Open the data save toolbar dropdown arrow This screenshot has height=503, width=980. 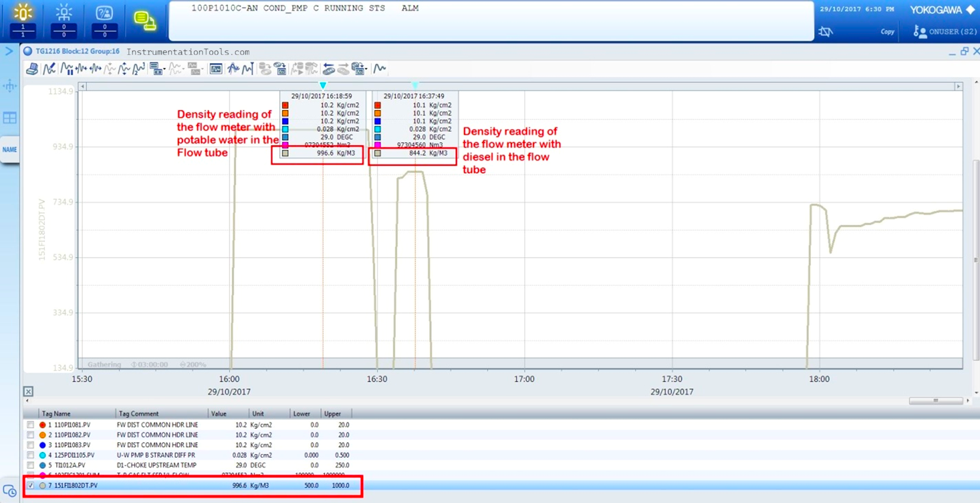click(x=366, y=69)
